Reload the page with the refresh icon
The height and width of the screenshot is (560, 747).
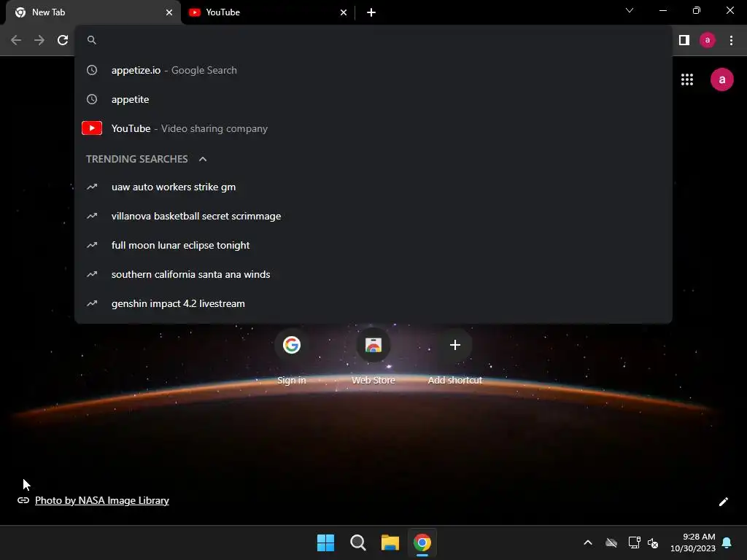click(x=63, y=40)
